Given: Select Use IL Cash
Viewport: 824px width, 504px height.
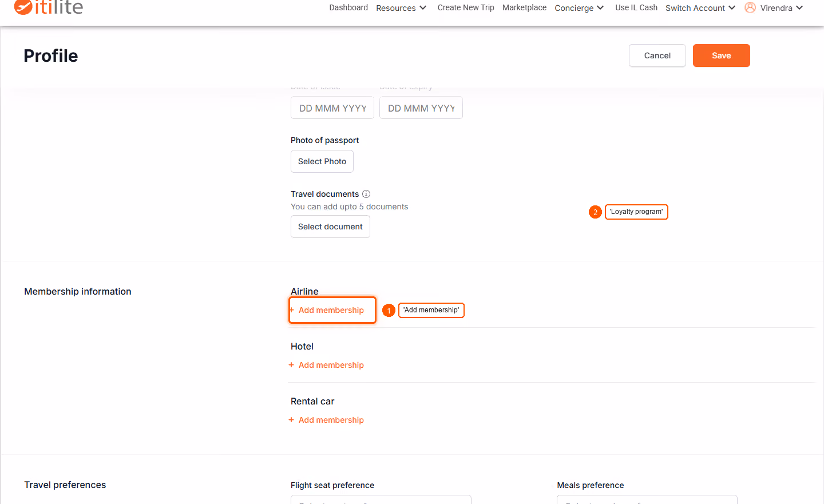Looking at the screenshot, I should 636,7.
